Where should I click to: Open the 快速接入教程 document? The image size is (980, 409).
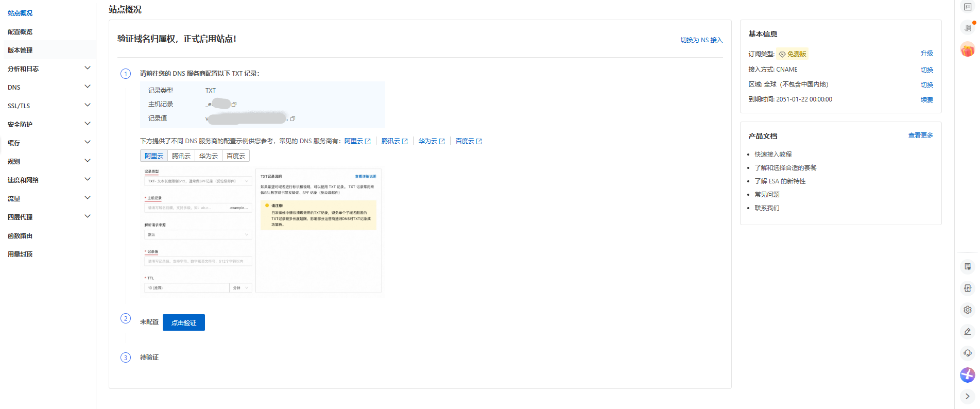pyautogui.click(x=773, y=155)
